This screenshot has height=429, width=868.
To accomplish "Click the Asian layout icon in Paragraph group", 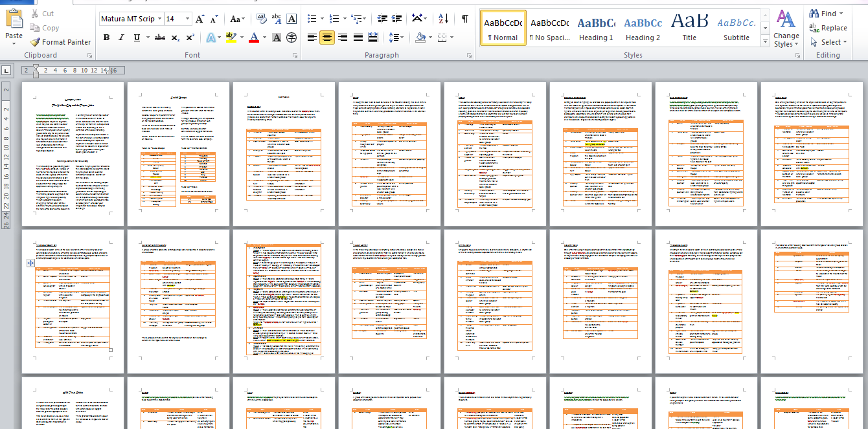I will click(420, 19).
